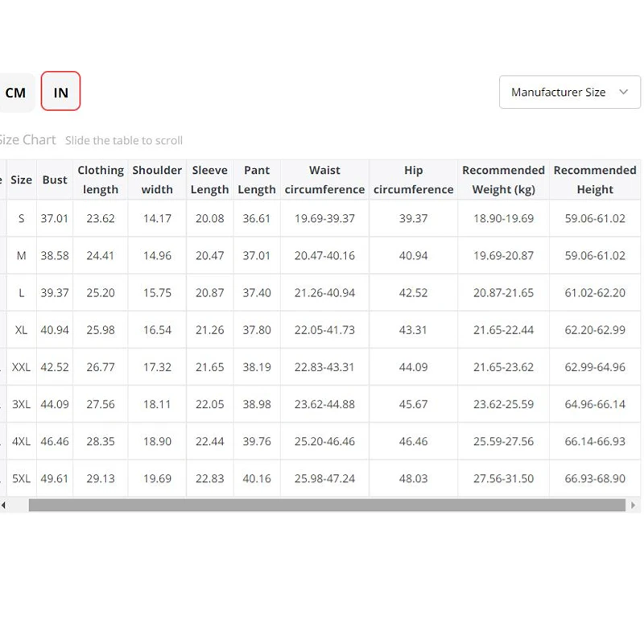Select the XXL size row label
This screenshot has height=644, width=644.
tap(22, 367)
